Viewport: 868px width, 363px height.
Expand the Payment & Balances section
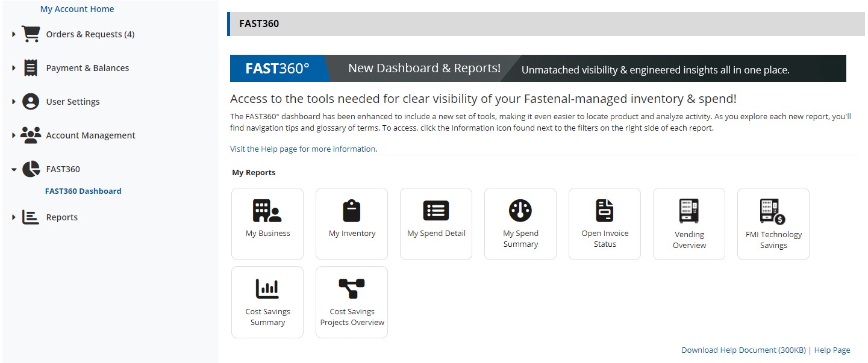coord(13,67)
